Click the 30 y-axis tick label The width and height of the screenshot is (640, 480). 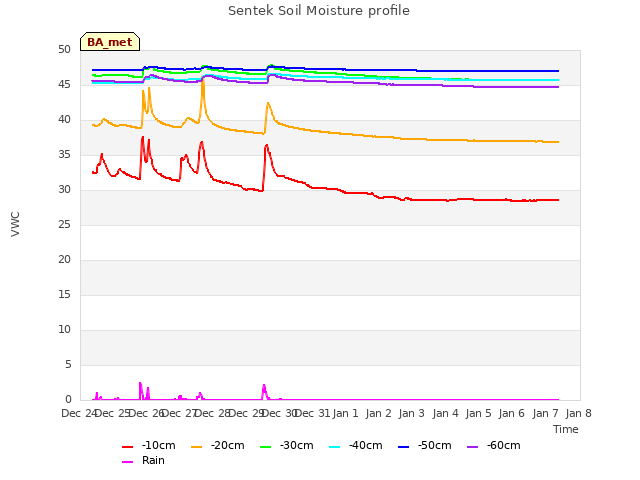point(64,190)
